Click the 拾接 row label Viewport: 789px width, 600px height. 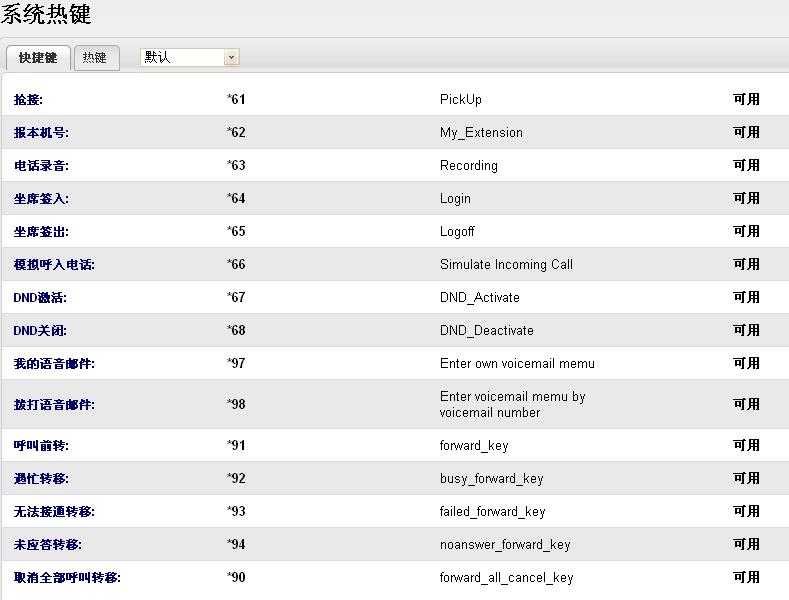click(28, 100)
